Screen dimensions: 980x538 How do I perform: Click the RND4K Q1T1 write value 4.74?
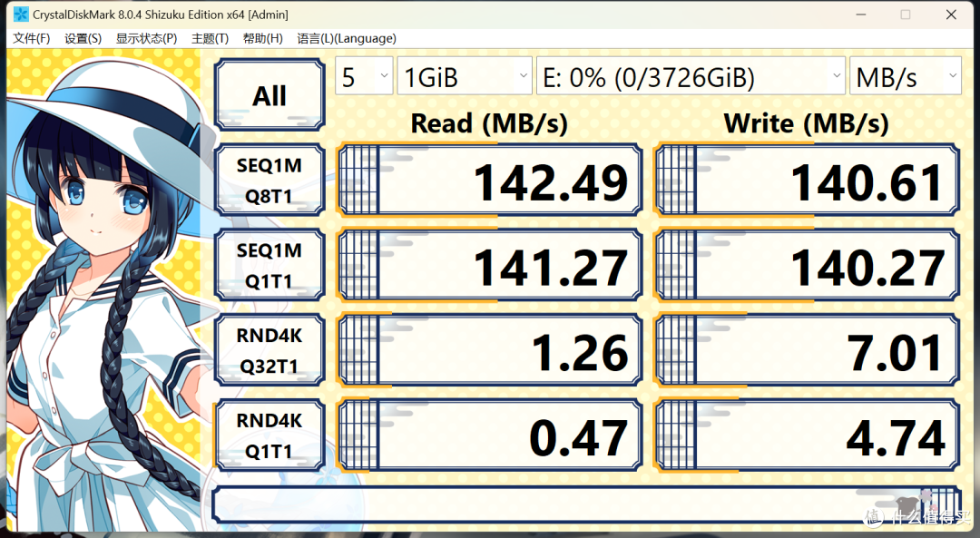(x=807, y=435)
